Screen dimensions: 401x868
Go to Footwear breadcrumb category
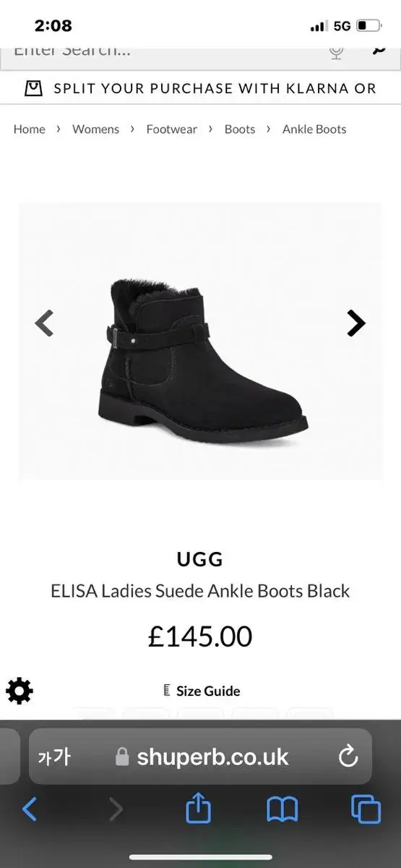click(x=171, y=129)
